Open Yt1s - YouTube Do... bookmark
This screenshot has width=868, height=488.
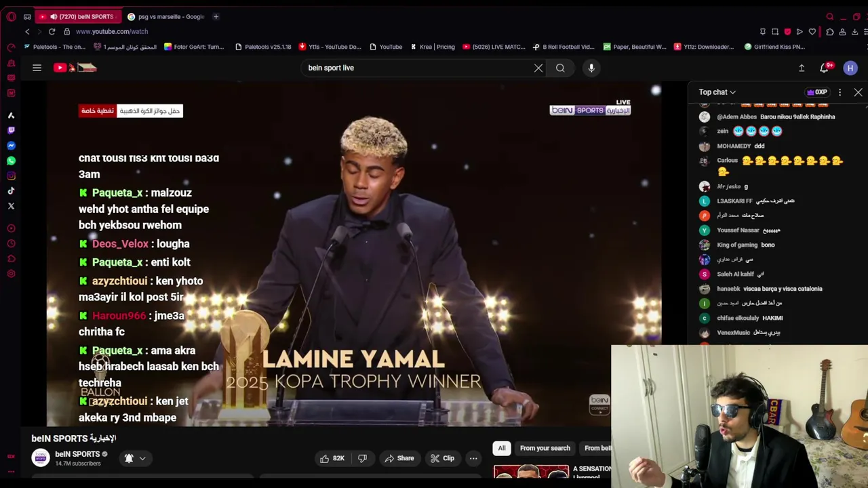point(330,47)
